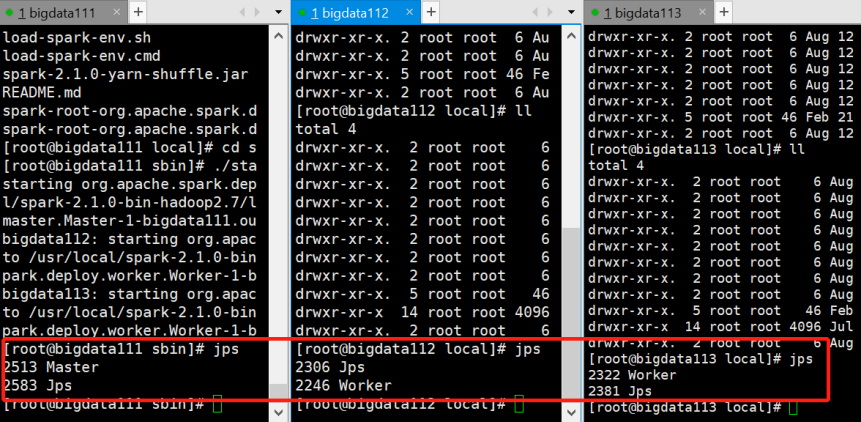Click the '2246 Worker' process line

point(344,386)
